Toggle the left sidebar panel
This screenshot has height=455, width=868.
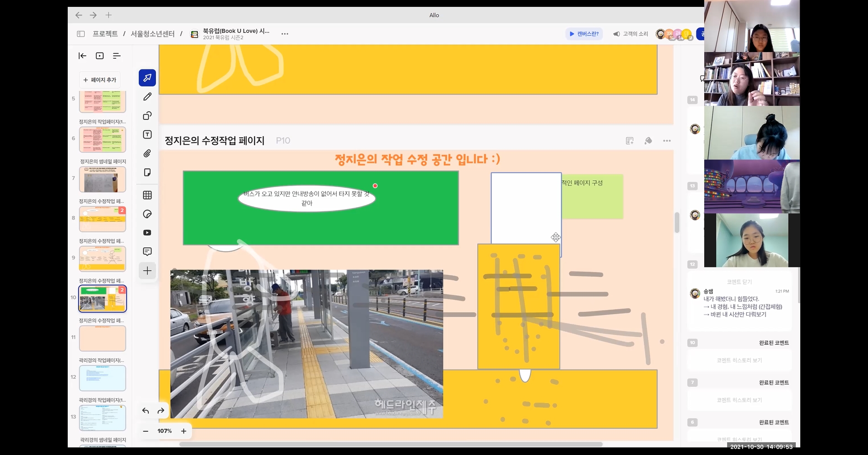coord(81,34)
